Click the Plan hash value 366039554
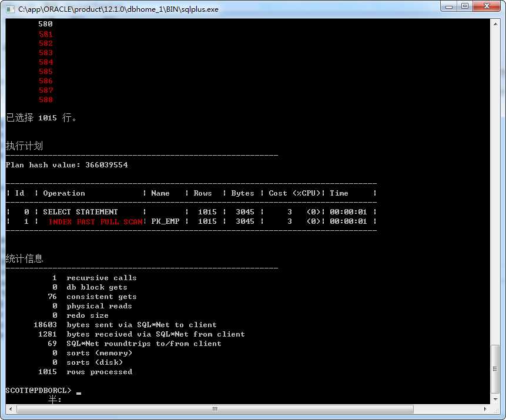Screen dimensions: 506x420 click(x=66, y=165)
